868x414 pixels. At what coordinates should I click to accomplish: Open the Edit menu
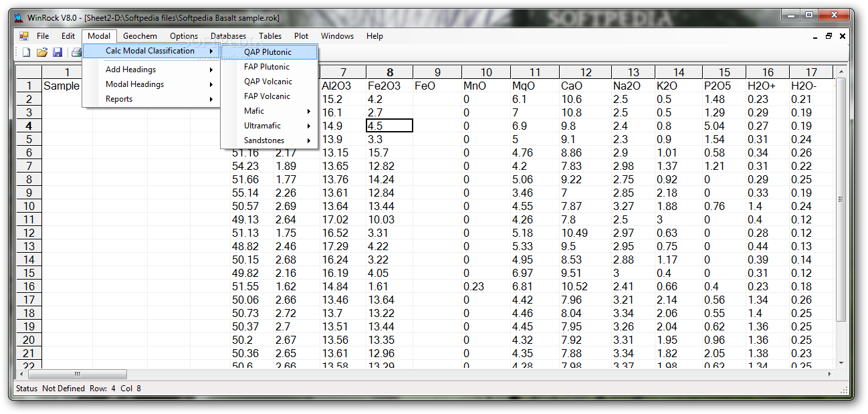click(x=68, y=36)
